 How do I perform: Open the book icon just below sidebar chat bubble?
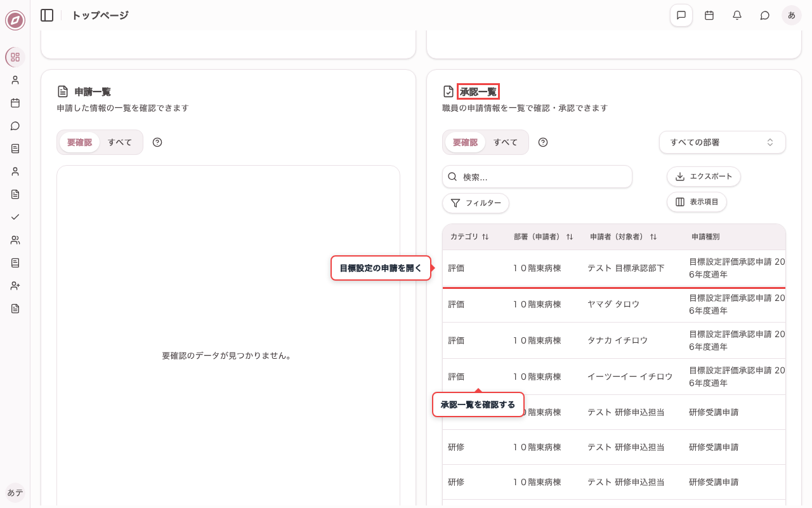[15, 149]
